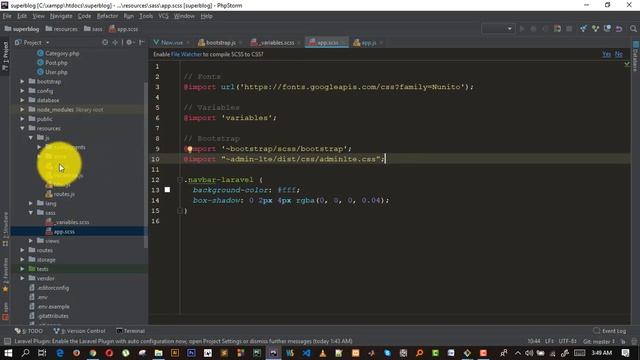Expand the bootstrap folder
This screenshot has width=640, height=360.
[22, 82]
